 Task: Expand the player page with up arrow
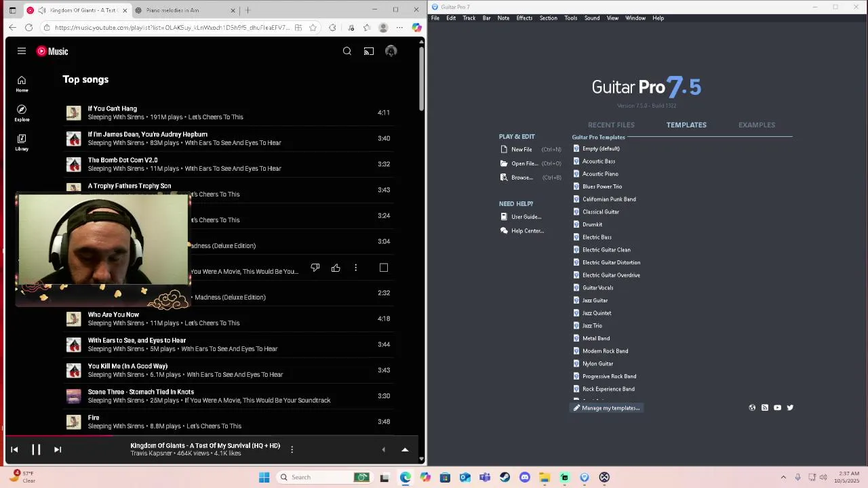[x=405, y=449]
